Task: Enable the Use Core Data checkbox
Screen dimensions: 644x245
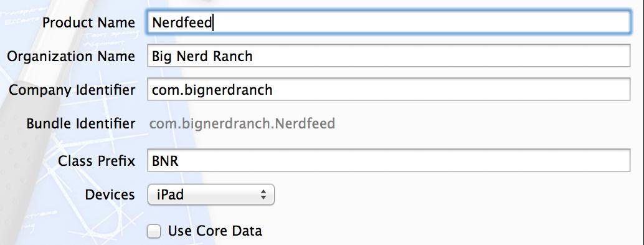Action: 154,231
